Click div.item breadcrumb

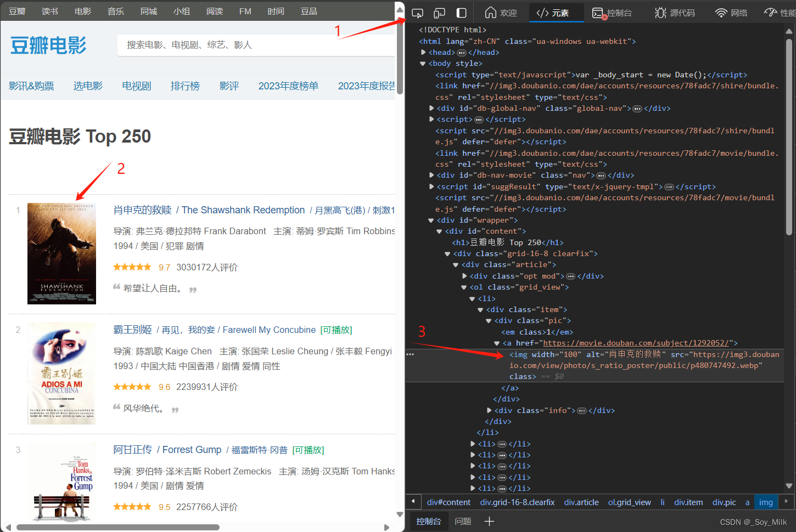pos(688,502)
